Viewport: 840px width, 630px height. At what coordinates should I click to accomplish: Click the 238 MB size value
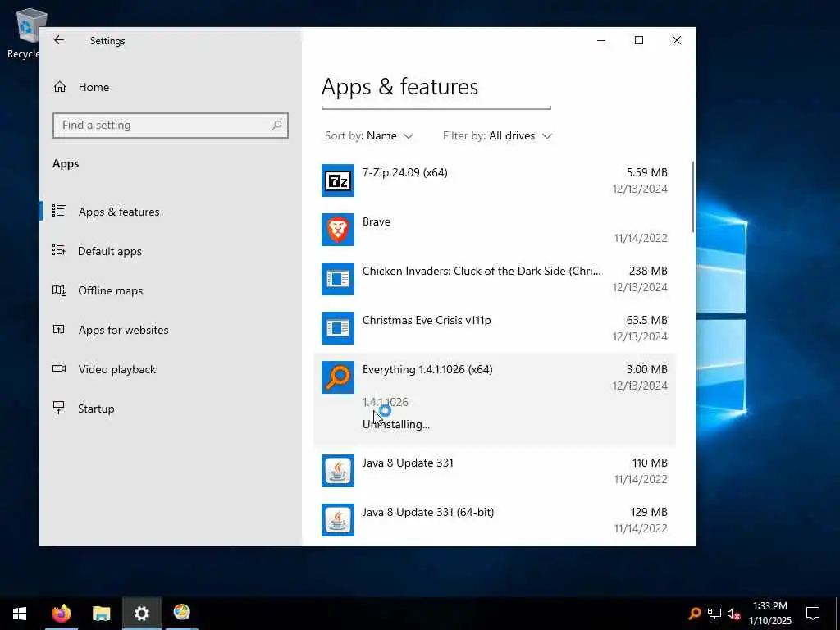[648, 271]
